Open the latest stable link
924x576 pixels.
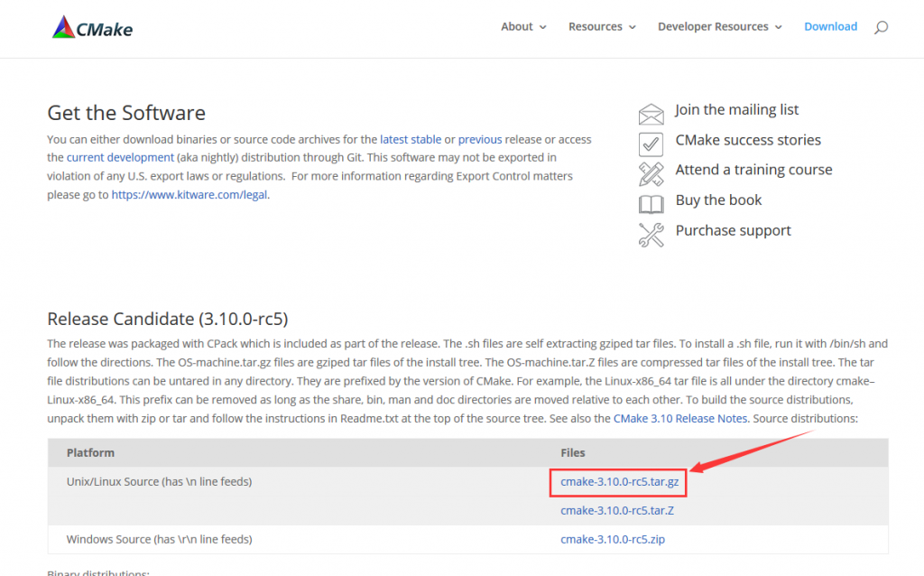click(x=411, y=139)
